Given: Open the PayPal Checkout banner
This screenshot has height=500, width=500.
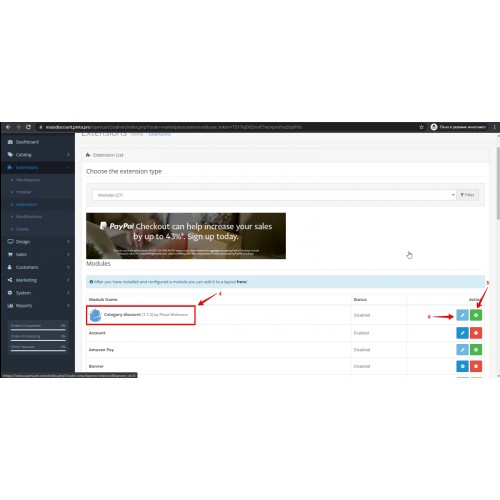Looking at the screenshot, I should (x=186, y=236).
